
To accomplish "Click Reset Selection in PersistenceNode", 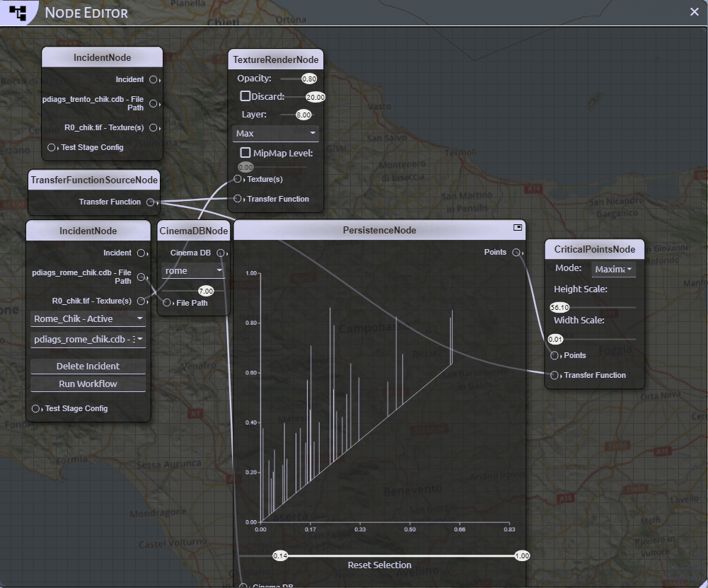I will click(379, 565).
